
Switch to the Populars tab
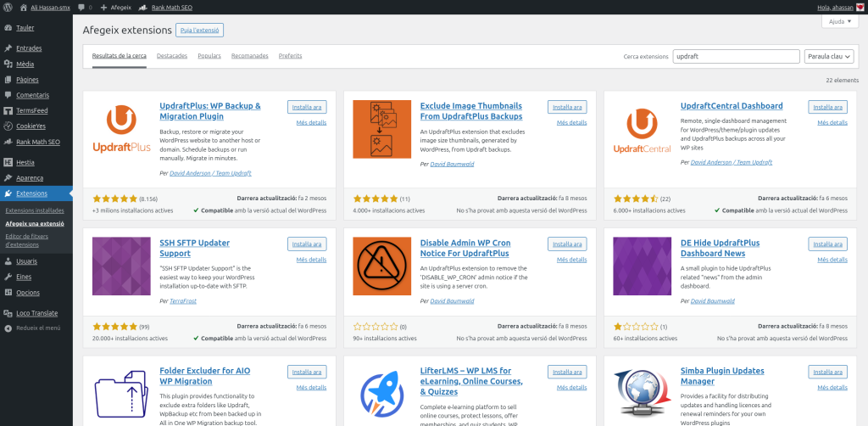(209, 56)
